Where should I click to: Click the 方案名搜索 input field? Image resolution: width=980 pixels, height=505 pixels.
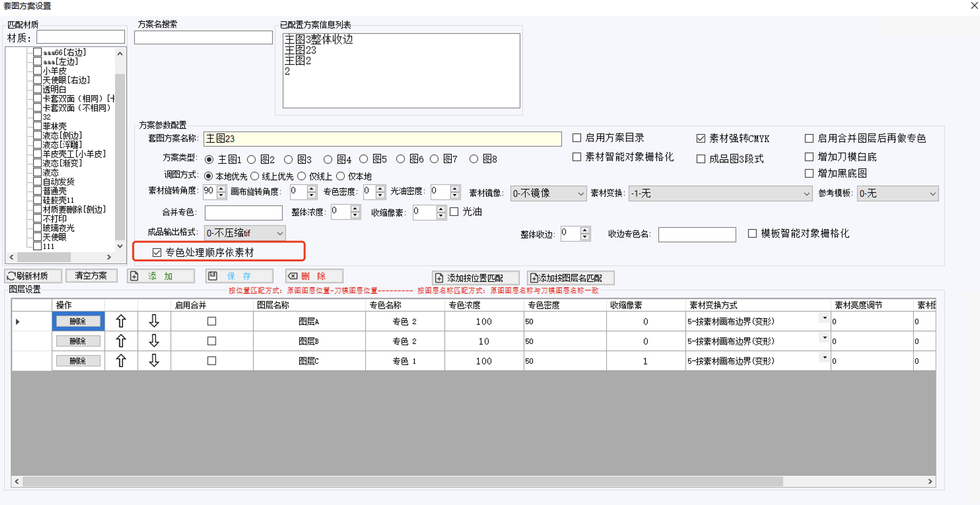click(x=203, y=38)
